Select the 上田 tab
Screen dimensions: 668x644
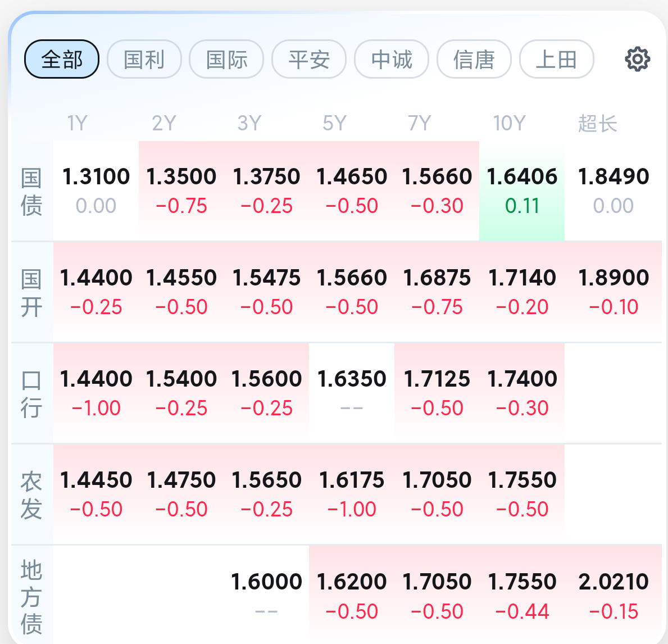(556, 59)
